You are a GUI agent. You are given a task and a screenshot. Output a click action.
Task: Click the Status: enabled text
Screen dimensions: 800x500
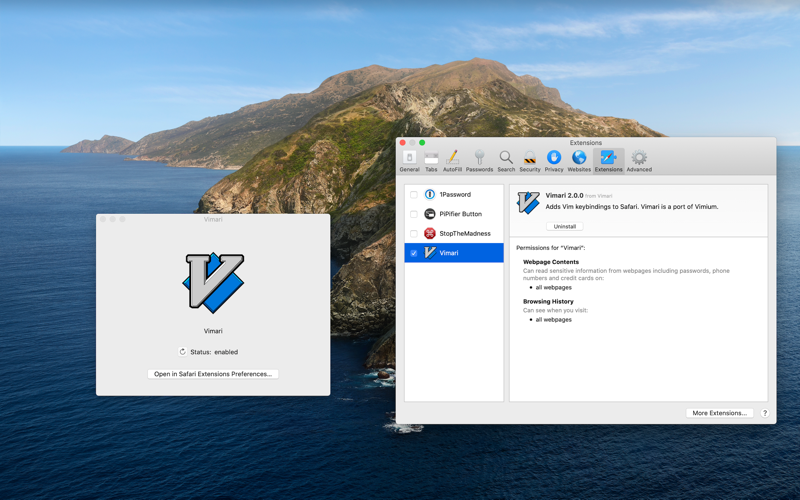click(x=214, y=352)
